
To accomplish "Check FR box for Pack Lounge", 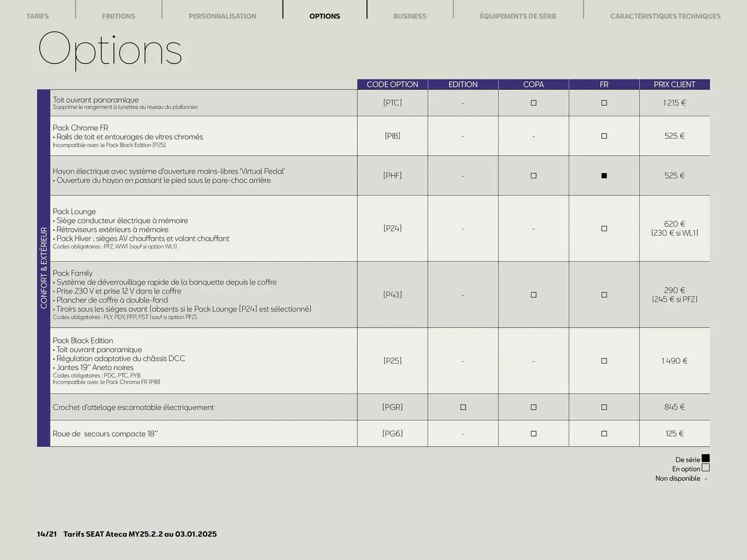I will [x=604, y=229].
